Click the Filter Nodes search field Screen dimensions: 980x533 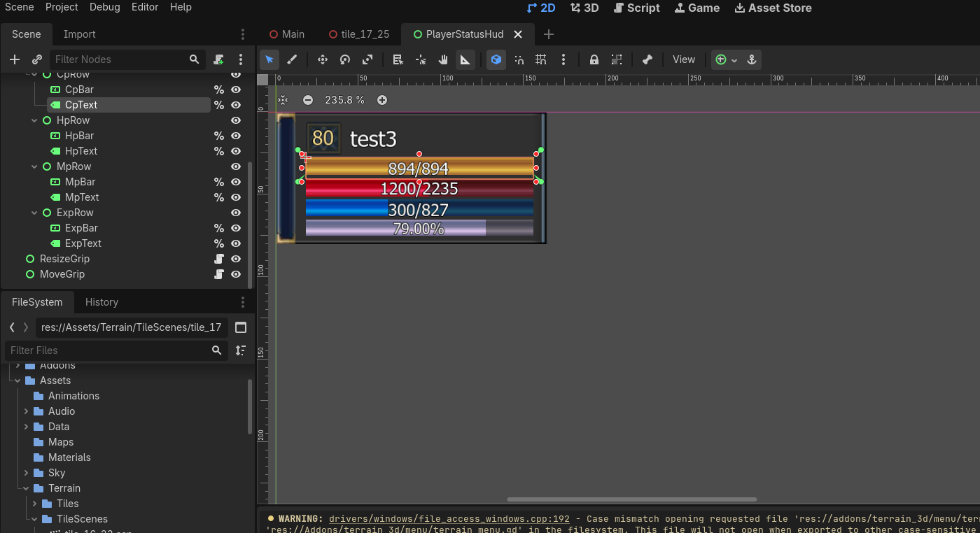(x=127, y=59)
